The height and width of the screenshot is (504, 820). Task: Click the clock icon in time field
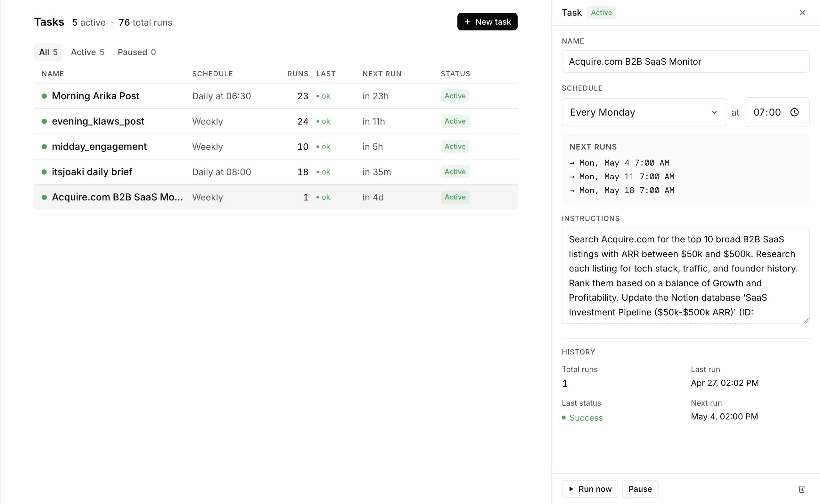(x=794, y=112)
